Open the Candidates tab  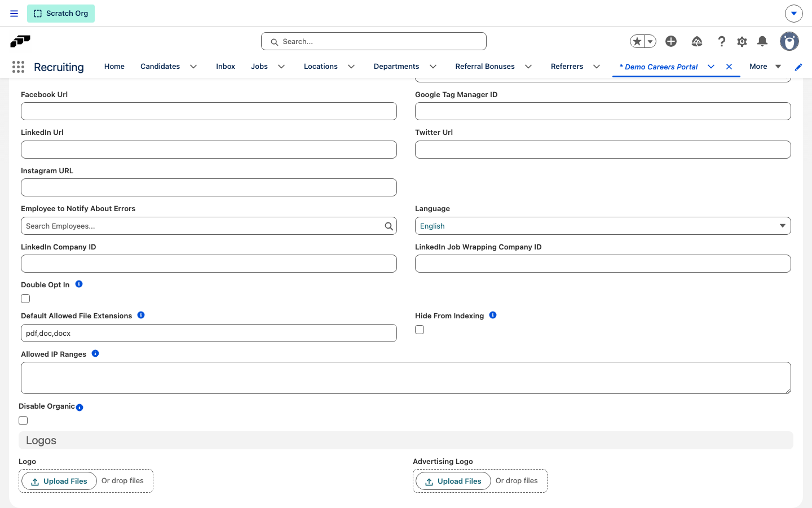click(160, 67)
